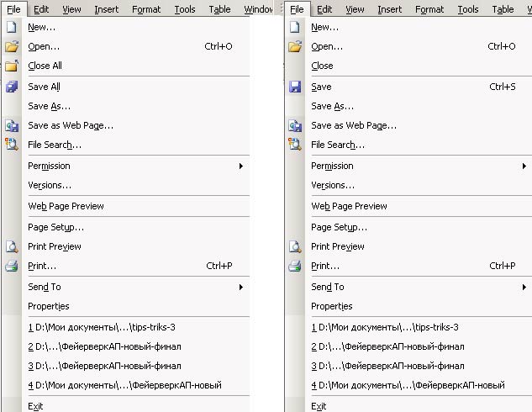Click the New blank document icon in the left menu
Viewport: 532px width, 412px height.
pos(12,27)
